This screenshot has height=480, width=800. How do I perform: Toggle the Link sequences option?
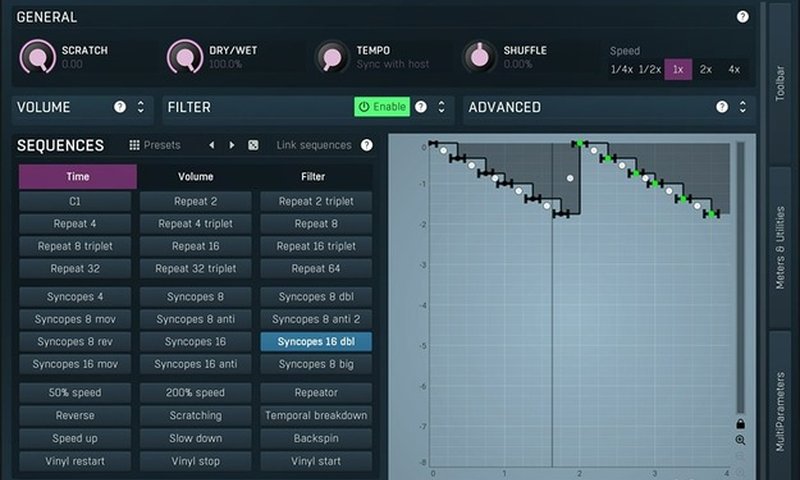coord(313,145)
